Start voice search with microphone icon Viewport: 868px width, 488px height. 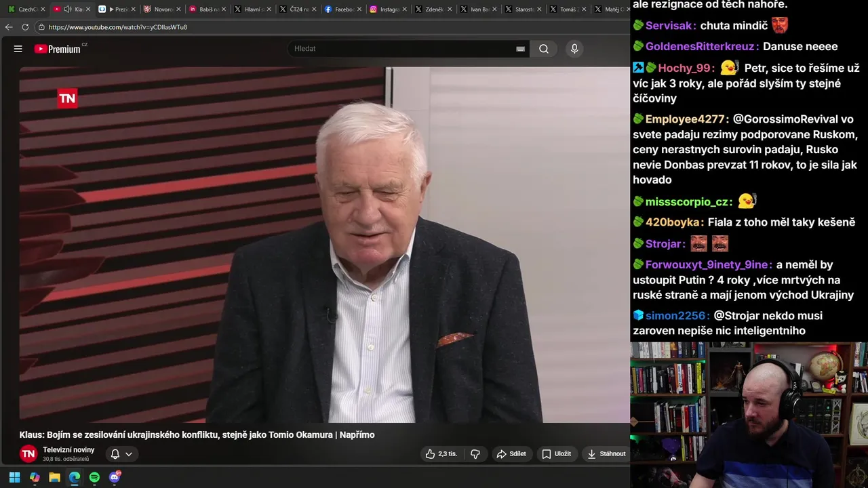(x=574, y=49)
